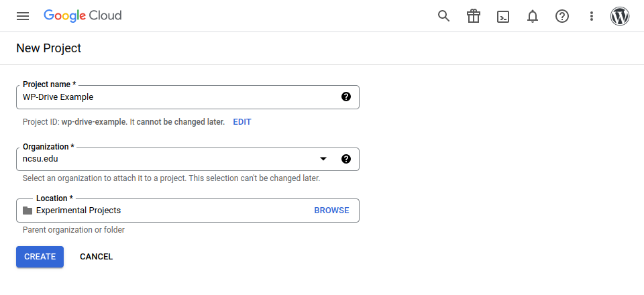Open the hamburger navigation menu
Viewport: 644px width, 295px height.
pos(23,16)
